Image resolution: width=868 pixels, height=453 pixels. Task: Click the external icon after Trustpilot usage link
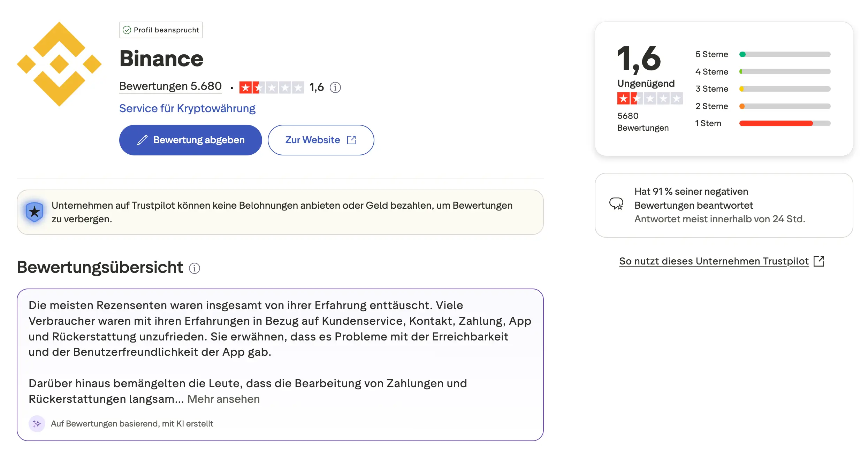pos(819,261)
